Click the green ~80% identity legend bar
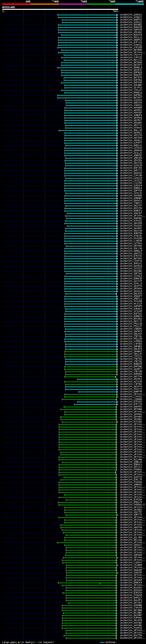This screenshot has width=146, height=644. coord(101,4)
